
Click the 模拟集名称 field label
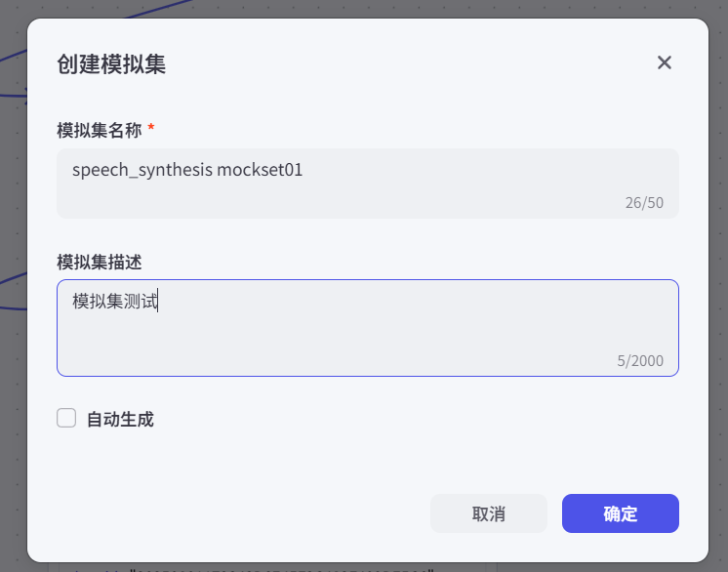click(x=99, y=129)
